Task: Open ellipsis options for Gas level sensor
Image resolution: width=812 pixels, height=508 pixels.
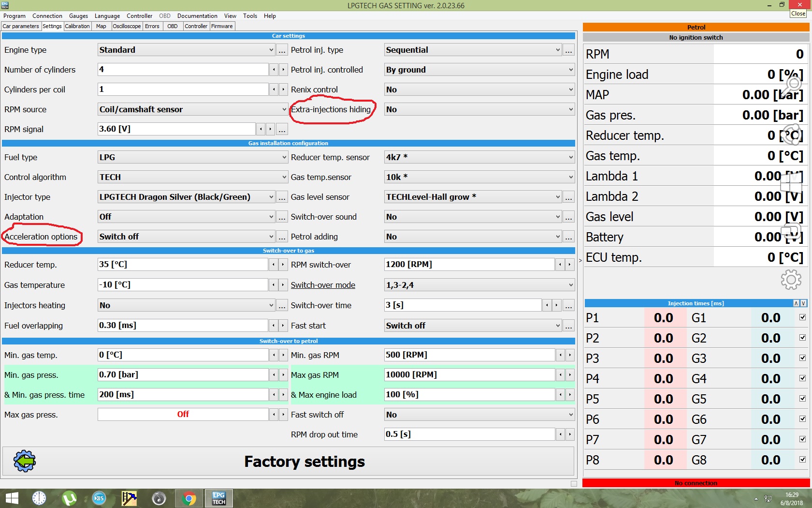Action: (x=569, y=197)
